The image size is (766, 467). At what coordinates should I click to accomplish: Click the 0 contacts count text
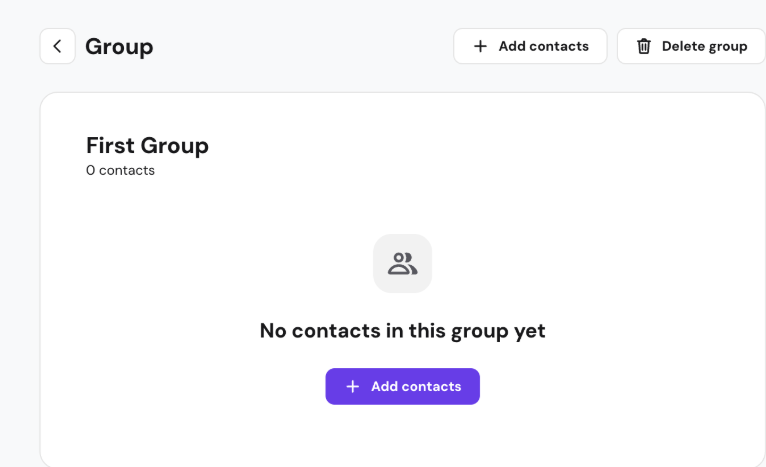[x=120, y=170]
